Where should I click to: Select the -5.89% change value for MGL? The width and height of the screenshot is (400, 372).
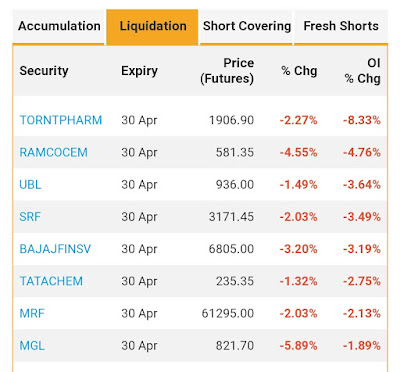pyautogui.click(x=298, y=346)
